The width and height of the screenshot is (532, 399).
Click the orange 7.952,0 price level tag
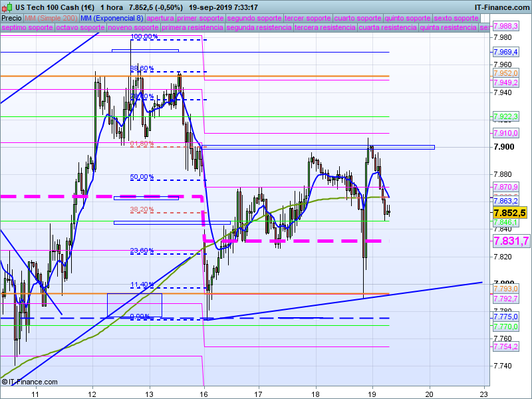(x=505, y=73)
